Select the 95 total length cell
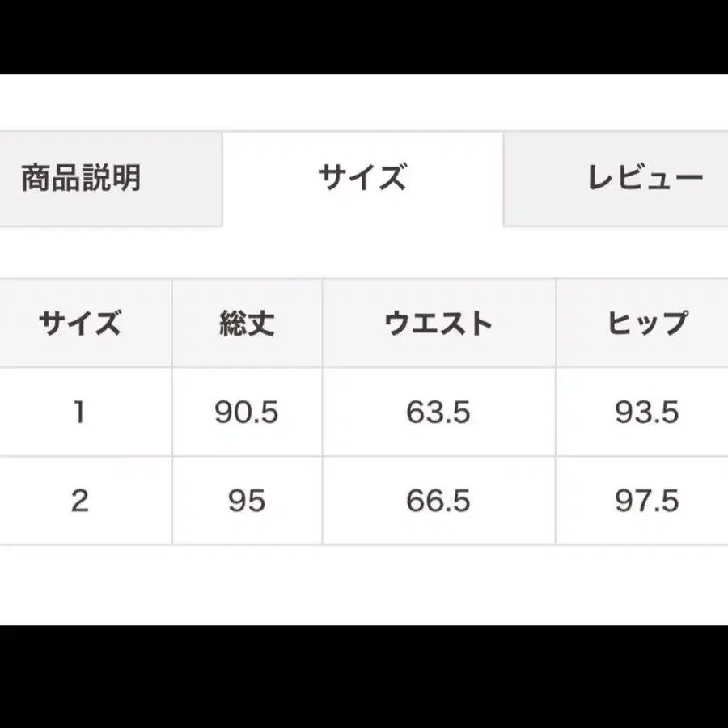 click(247, 501)
